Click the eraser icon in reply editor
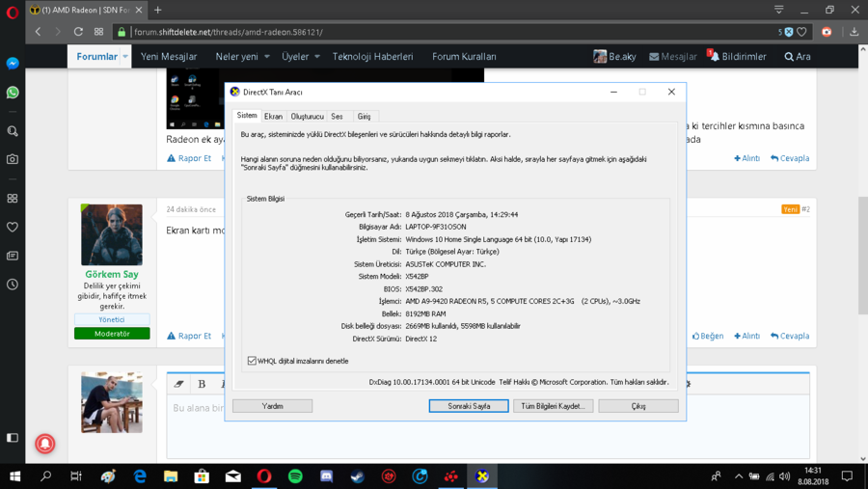 coord(178,384)
